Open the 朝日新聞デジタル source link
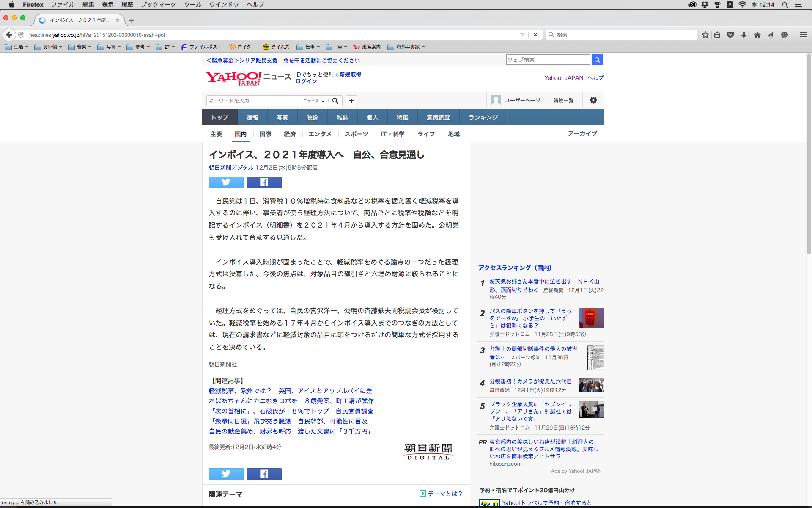 tap(231, 168)
